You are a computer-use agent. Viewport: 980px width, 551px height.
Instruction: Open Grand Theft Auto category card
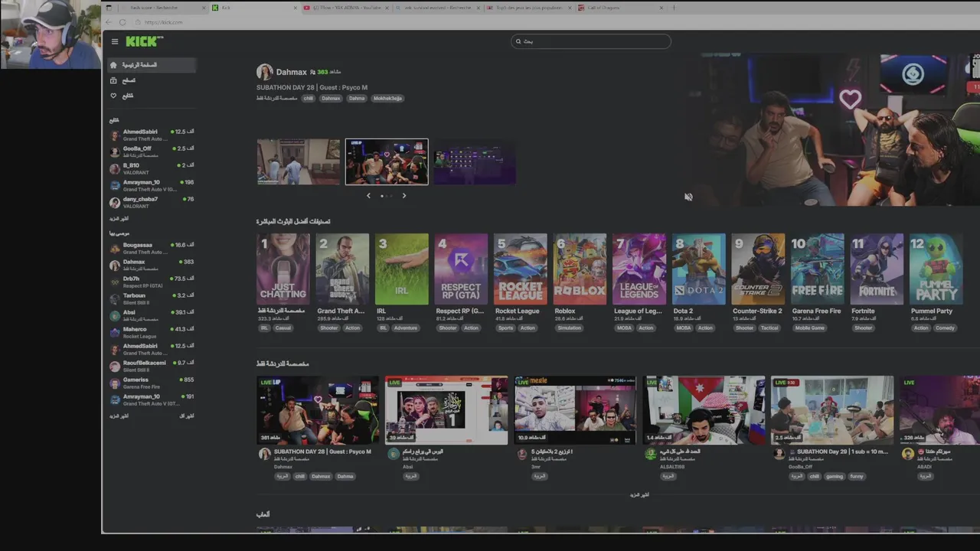click(342, 269)
